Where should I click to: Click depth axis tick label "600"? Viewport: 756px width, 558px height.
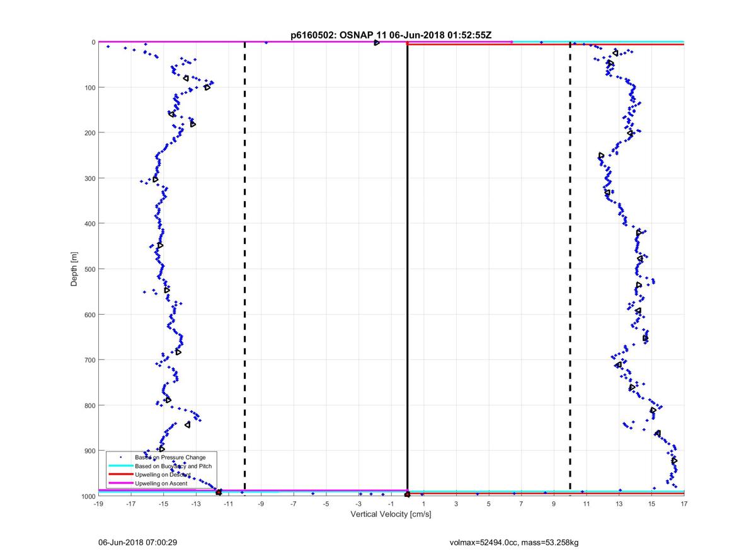point(89,315)
